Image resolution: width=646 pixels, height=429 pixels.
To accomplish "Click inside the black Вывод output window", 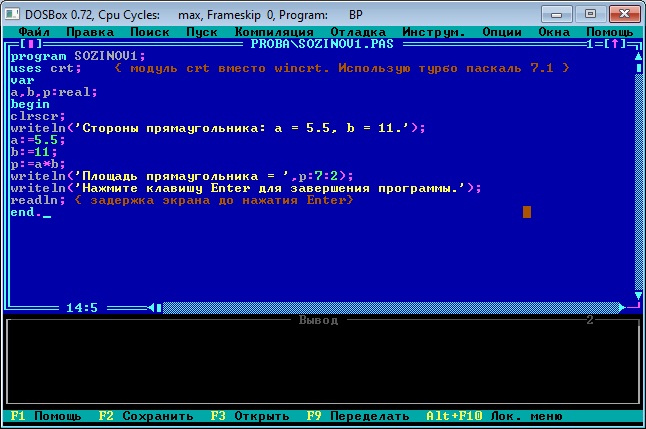I will point(323,363).
